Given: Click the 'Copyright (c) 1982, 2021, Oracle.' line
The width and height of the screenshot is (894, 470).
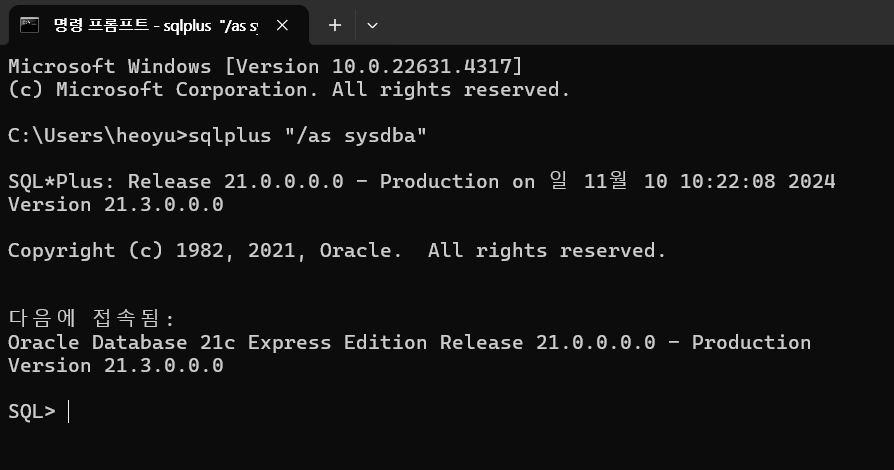Looking at the screenshot, I should [x=337, y=250].
